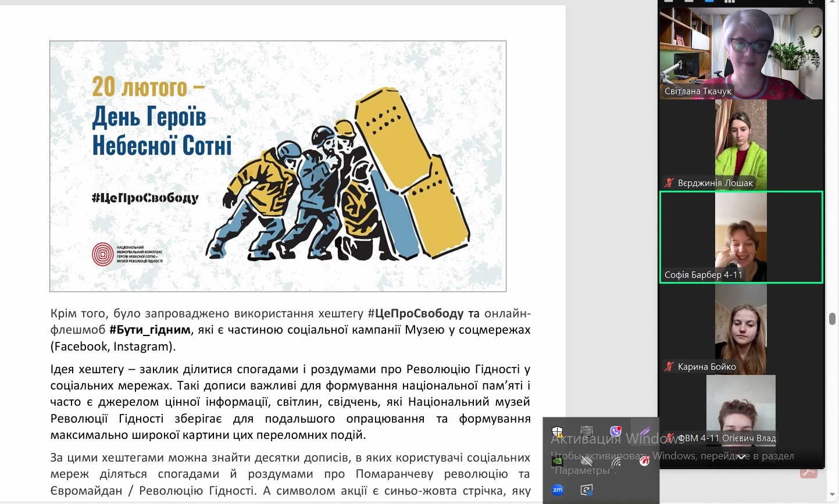
Task: Click muted microphone icon for Карина Бойко
Action: (670, 366)
